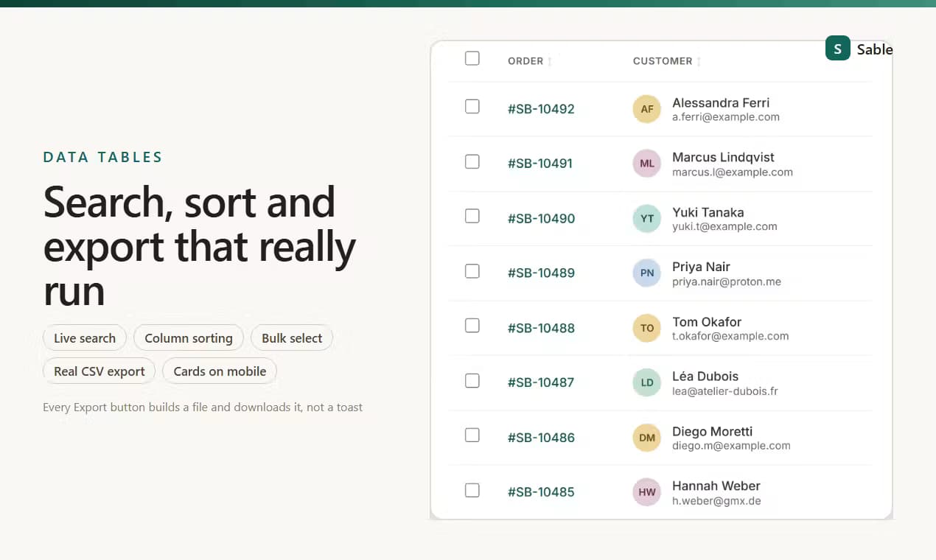Click Hannah Weber's HW avatar
Viewport: 936px width, 560px height.
(x=647, y=492)
